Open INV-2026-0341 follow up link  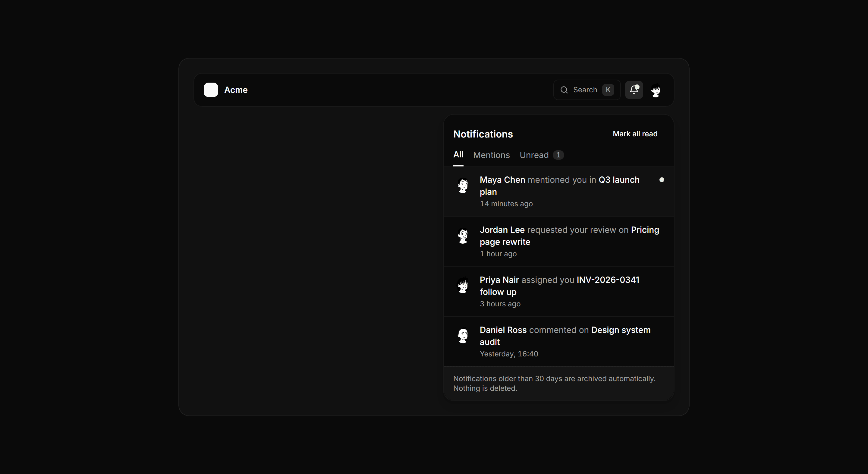point(559,286)
